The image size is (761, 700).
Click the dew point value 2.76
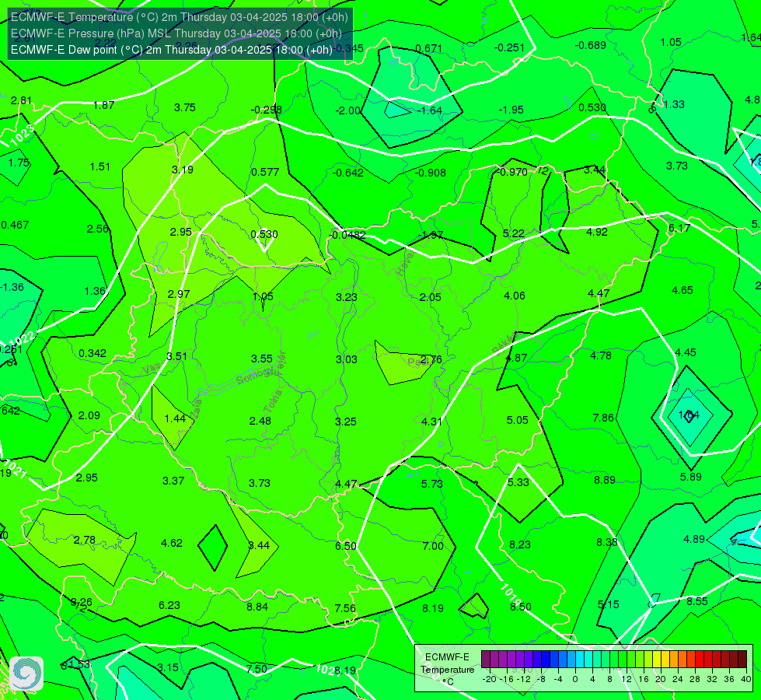(431, 359)
